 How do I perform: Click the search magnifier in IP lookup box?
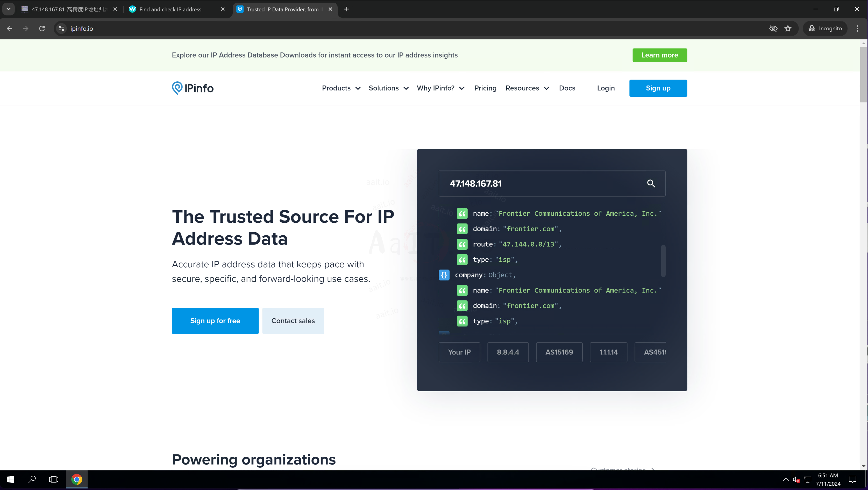click(x=651, y=184)
